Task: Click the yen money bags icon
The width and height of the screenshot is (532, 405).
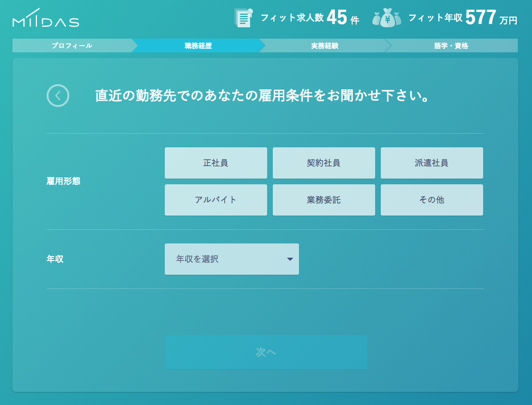Action: [x=386, y=18]
